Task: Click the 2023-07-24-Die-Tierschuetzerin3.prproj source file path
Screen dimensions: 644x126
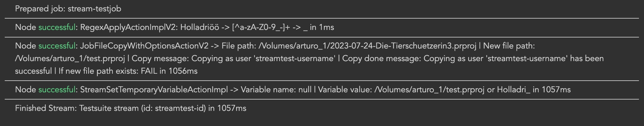Action: coord(367,46)
